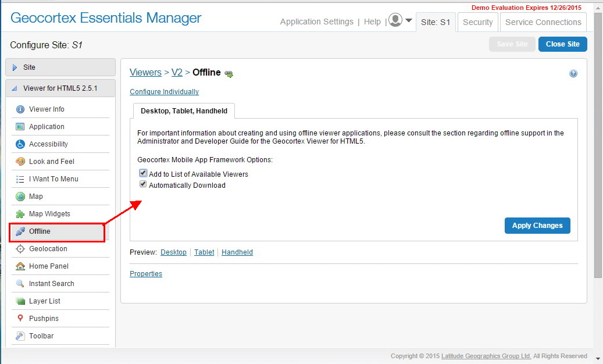Select Layer List label in sidebar

tap(45, 301)
